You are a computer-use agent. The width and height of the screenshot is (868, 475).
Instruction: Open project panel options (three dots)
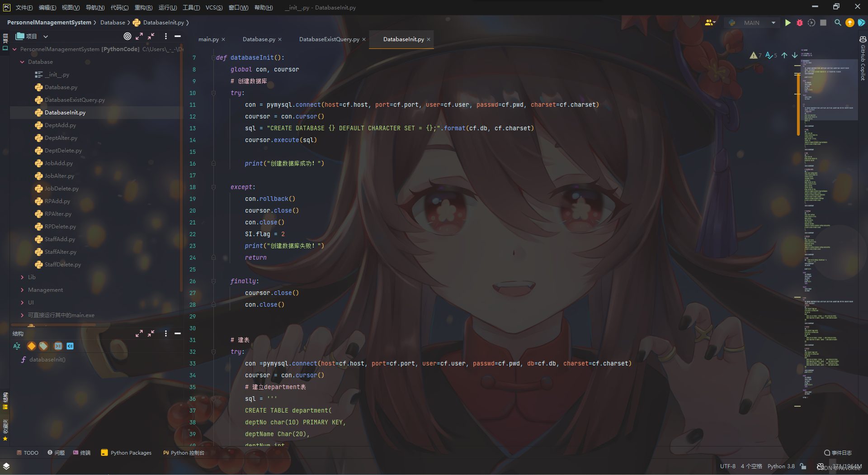click(x=166, y=36)
